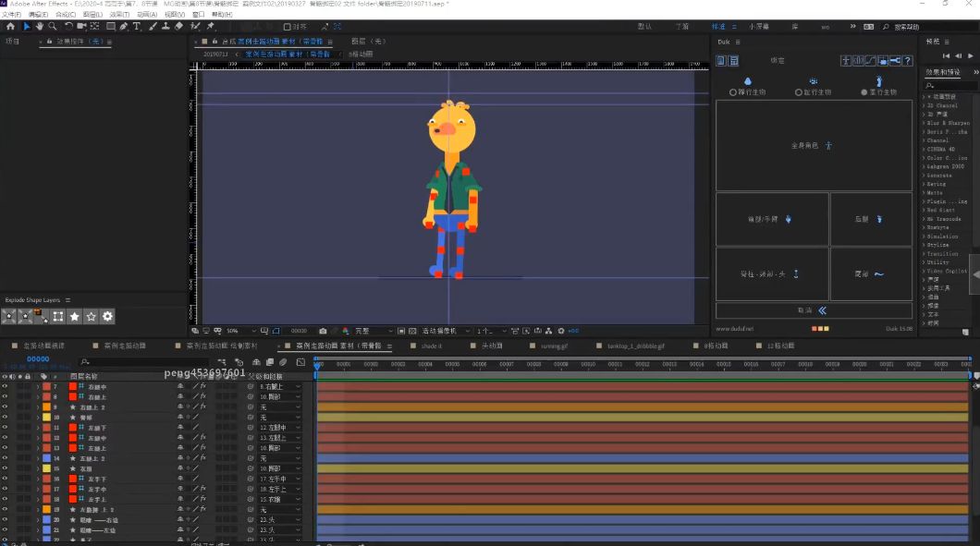980x546 pixels.
Task: Select the Zoom magnifier tool
Action: click(x=53, y=27)
